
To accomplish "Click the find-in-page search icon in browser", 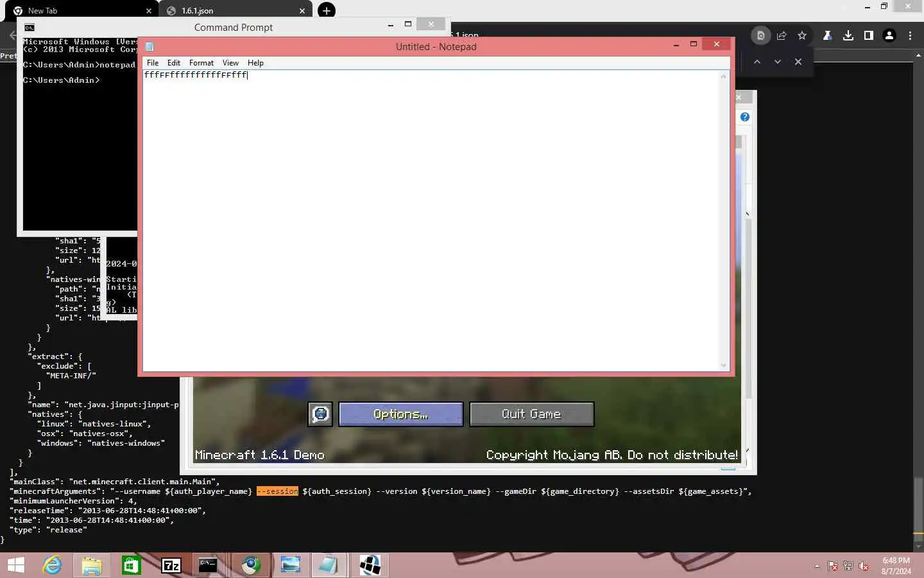I will (x=761, y=36).
